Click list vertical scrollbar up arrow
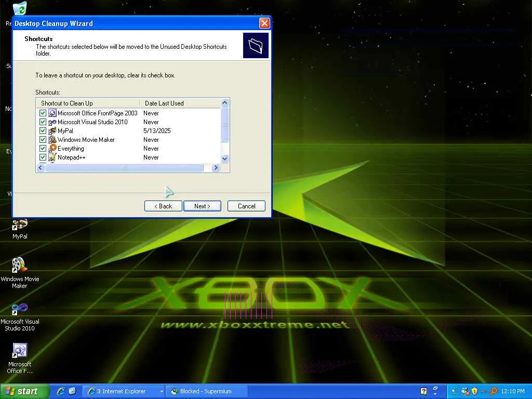This screenshot has width=532, height=399. click(x=224, y=102)
